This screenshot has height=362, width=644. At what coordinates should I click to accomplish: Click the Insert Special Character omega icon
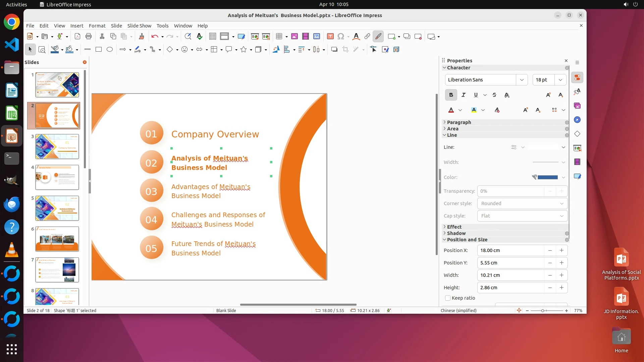341,37
